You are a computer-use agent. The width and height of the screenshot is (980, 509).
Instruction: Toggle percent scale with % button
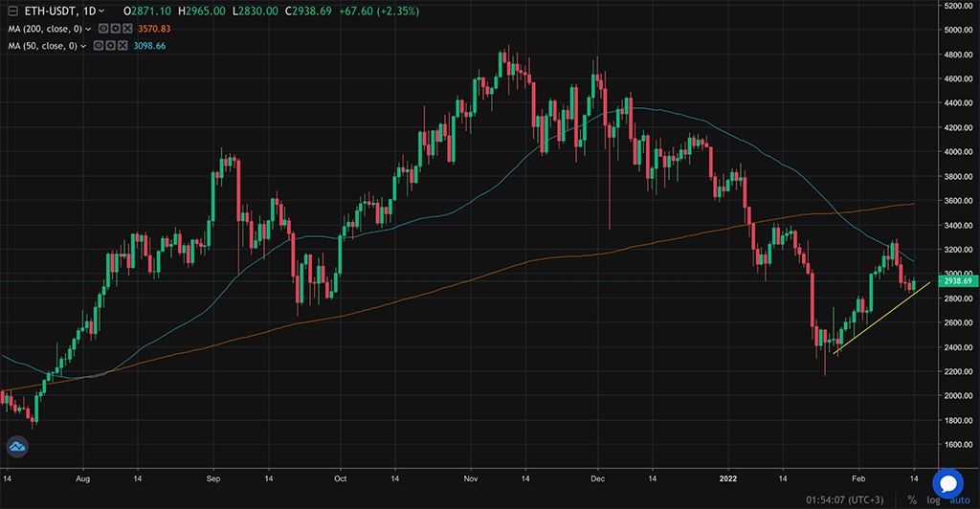tap(912, 499)
